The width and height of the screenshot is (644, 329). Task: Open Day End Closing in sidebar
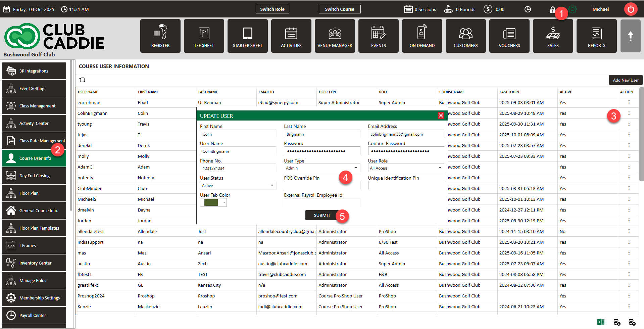[x=34, y=176]
